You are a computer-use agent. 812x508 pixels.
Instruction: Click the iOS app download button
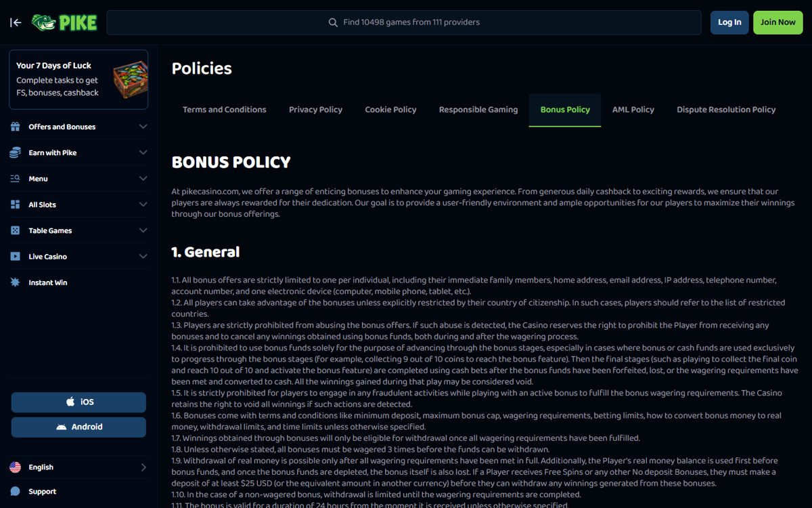click(x=78, y=402)
